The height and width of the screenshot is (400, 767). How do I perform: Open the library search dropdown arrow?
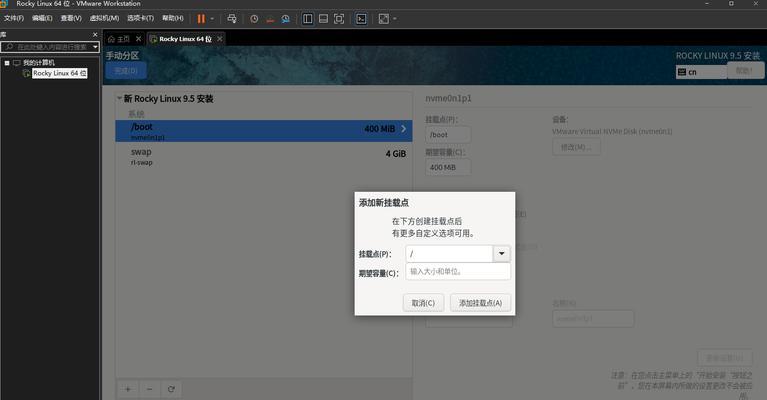pyautogui.click(x=95, y=47)
